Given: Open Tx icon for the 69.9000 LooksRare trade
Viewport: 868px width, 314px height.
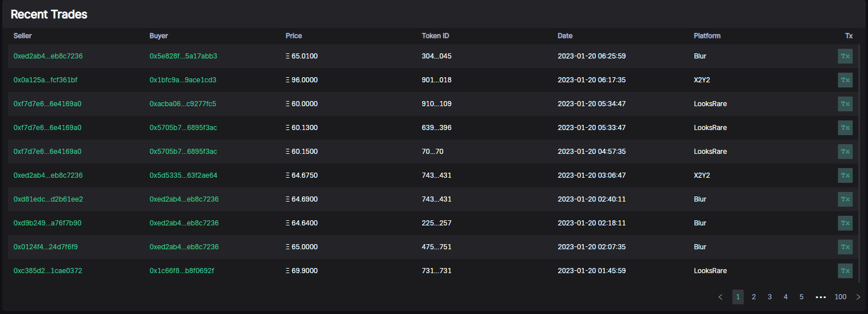Looking at the screenshot, I should (x=845, y=271).
